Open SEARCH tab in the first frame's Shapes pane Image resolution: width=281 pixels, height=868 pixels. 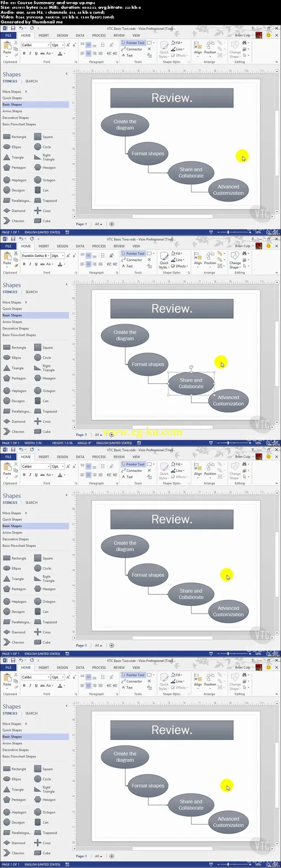tap(31, 81)
